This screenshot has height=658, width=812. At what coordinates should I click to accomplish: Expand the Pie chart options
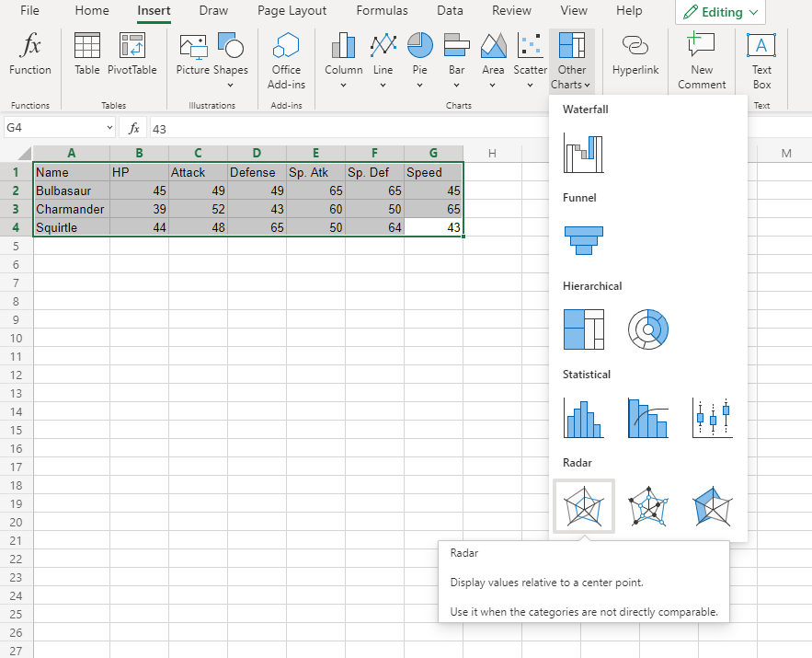[x=419, y=61]
